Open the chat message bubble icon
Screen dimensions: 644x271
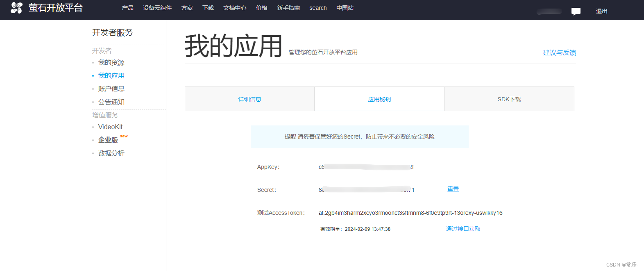(x=576, y=11)
